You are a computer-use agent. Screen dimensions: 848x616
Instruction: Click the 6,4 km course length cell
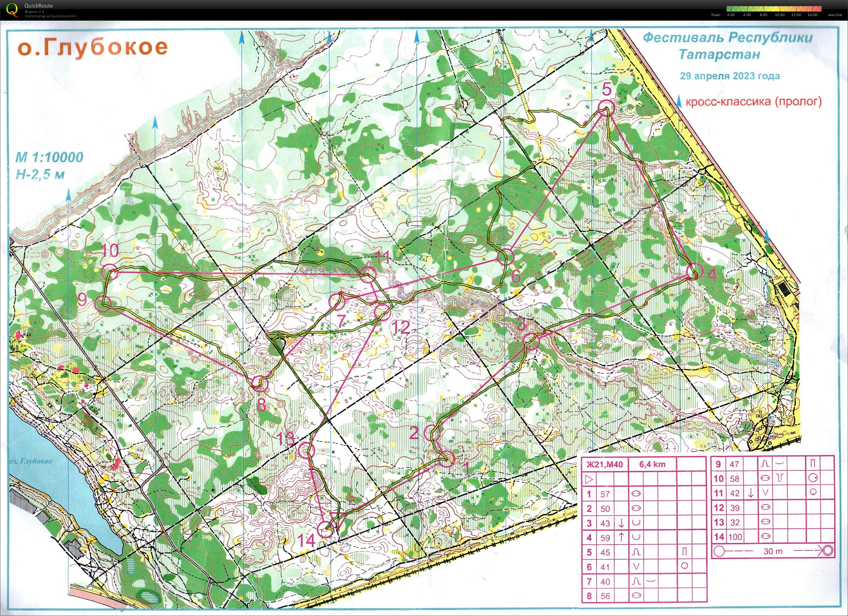[x=652, y=465]
